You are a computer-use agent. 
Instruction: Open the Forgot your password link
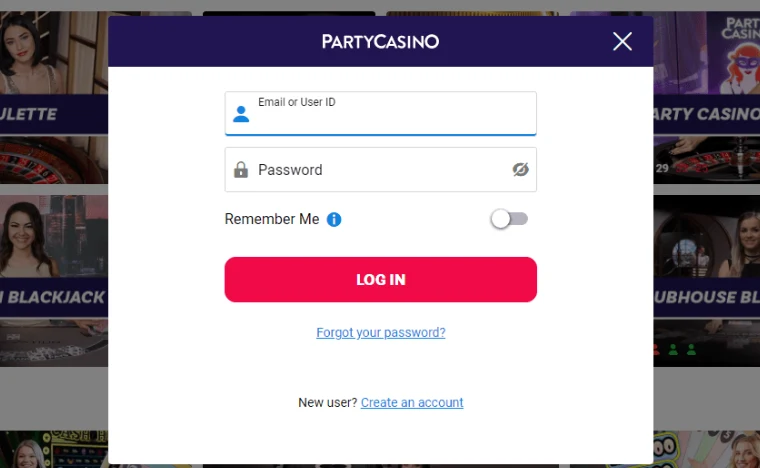point(381,333)
